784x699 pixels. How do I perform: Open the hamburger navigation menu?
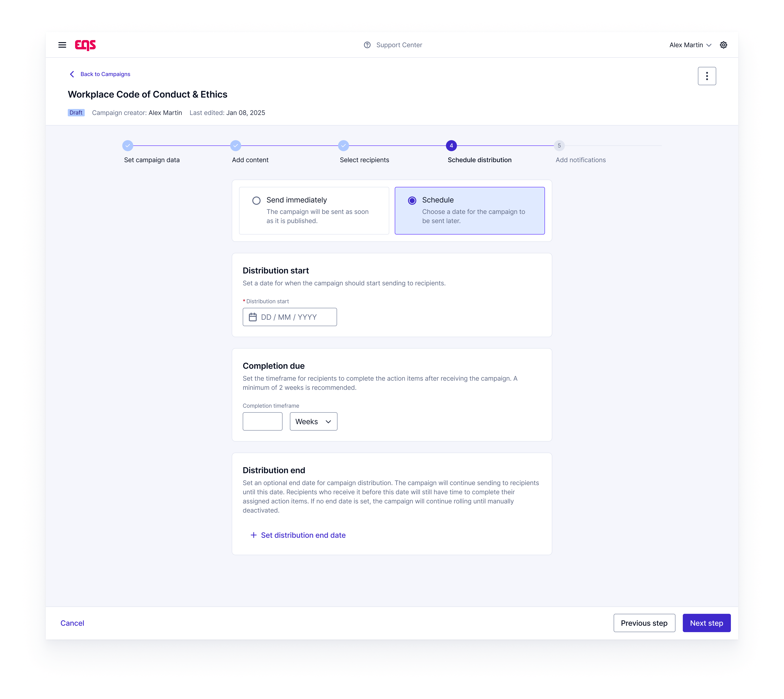click(62, 45)
